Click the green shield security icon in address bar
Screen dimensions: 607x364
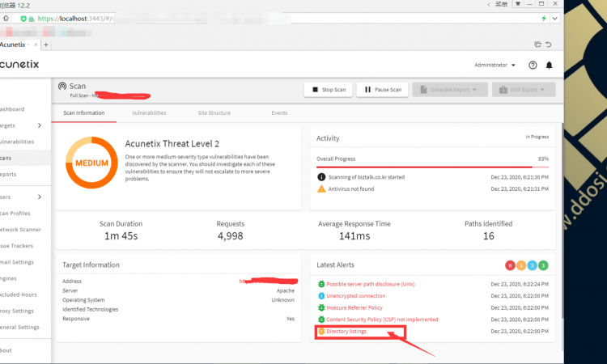tap(23, 19)
